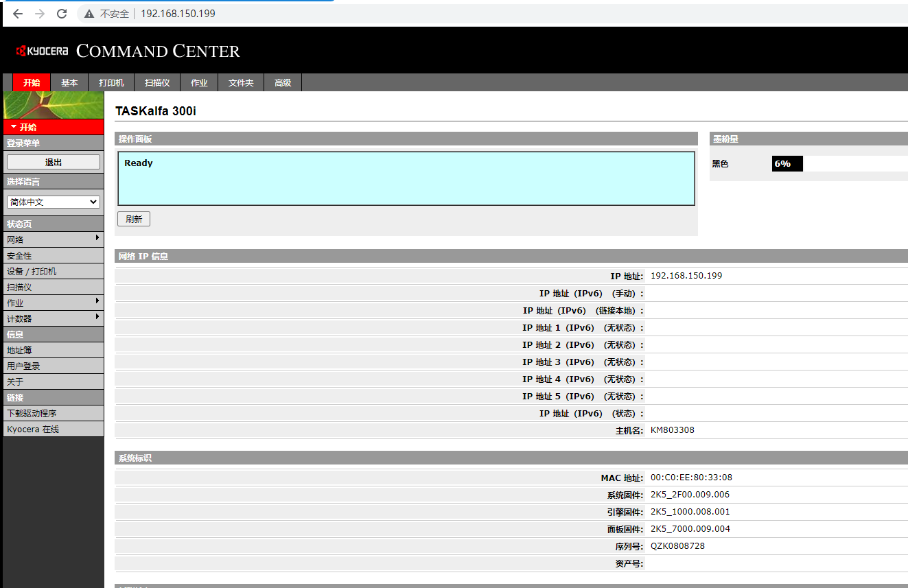Click the IP 地址 5 (IPv6) (无状态) label
Screen dimensions: 908x588
pyautogui.click(x=584, y=397)
